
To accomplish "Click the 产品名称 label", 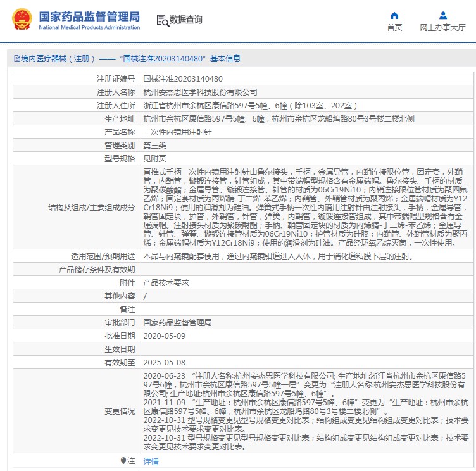I will 120,132.
